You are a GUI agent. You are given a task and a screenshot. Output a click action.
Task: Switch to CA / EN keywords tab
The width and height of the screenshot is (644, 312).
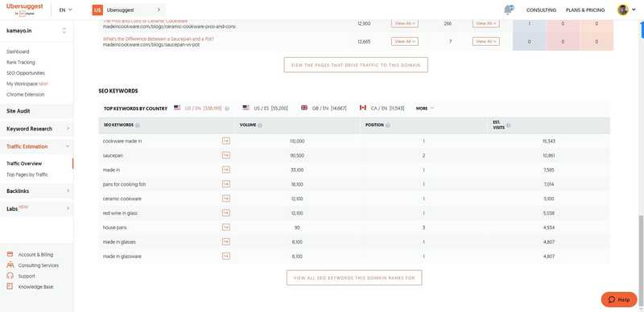point(382,108)
